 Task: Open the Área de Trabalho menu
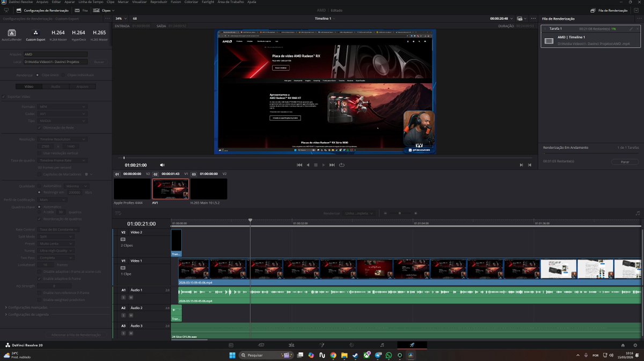pos(232,2)
